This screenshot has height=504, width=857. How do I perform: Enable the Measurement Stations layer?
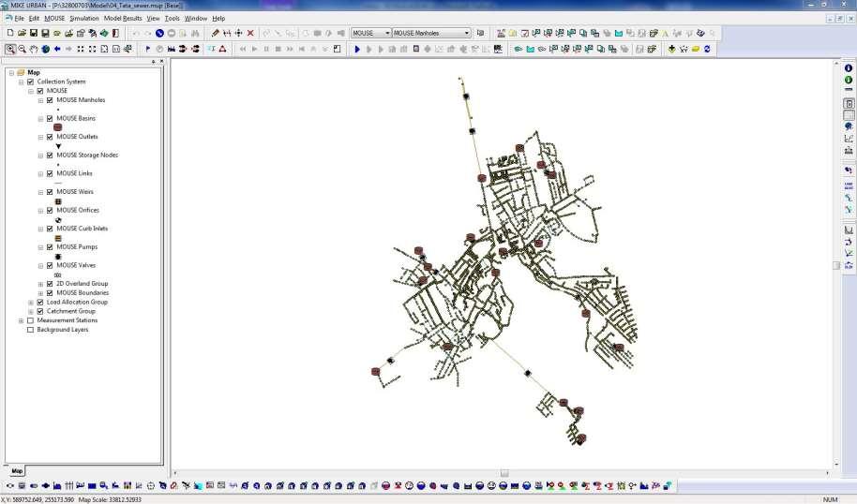pos(31,320)
